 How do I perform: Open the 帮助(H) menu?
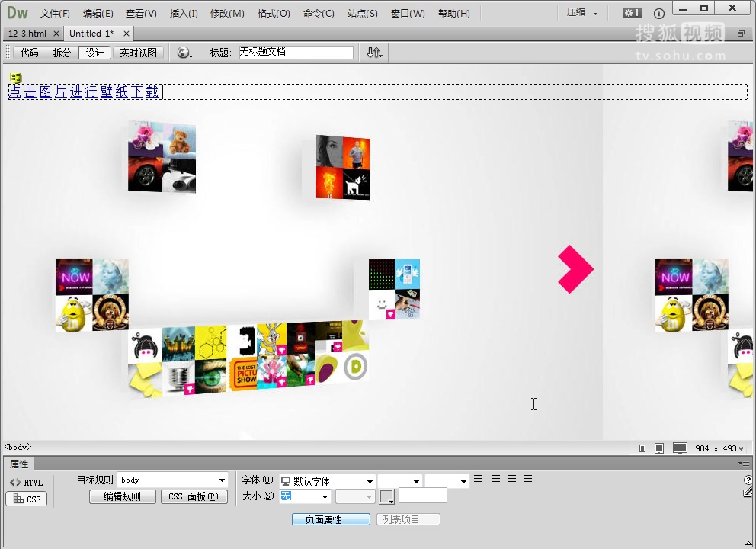click(x=454, y=14)
